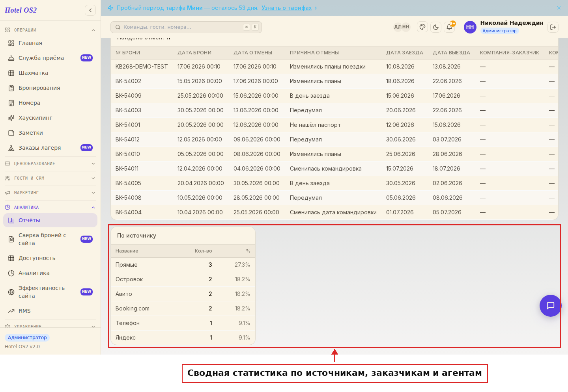Collapse the Аналитика section
This screenshot has width=568, height=392.
(x=50, y=207)
